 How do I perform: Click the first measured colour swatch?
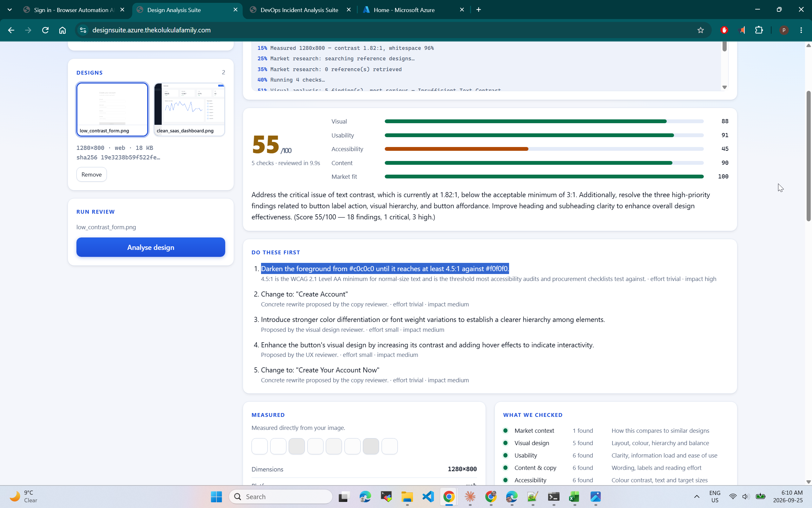(x=259, y=446)
